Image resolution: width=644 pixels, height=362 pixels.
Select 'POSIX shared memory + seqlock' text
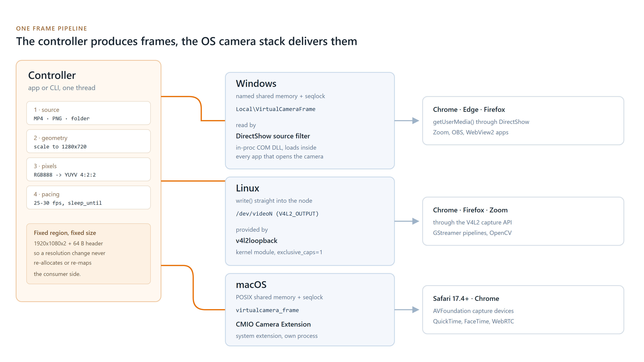[279, 297]
